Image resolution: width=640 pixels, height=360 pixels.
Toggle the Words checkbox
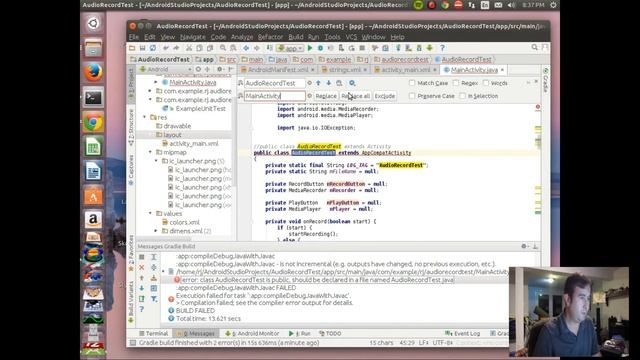[x=486, y=83]
